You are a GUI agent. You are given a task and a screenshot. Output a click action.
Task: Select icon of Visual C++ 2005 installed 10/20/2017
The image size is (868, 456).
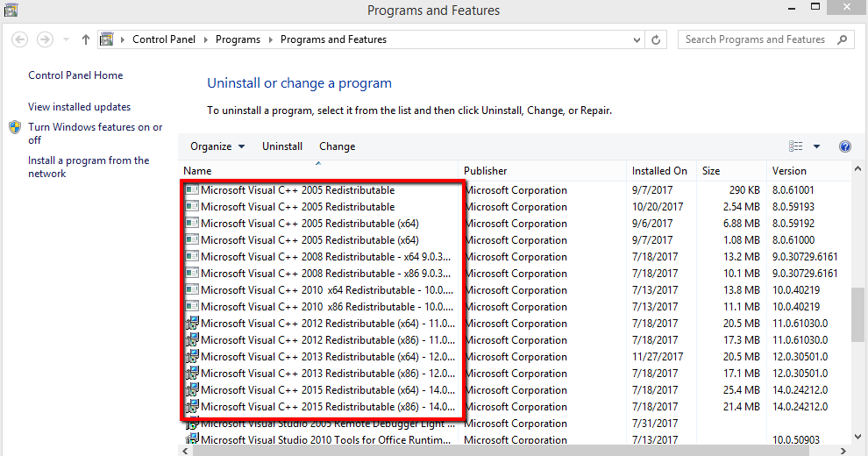click(x=191, y=206)
